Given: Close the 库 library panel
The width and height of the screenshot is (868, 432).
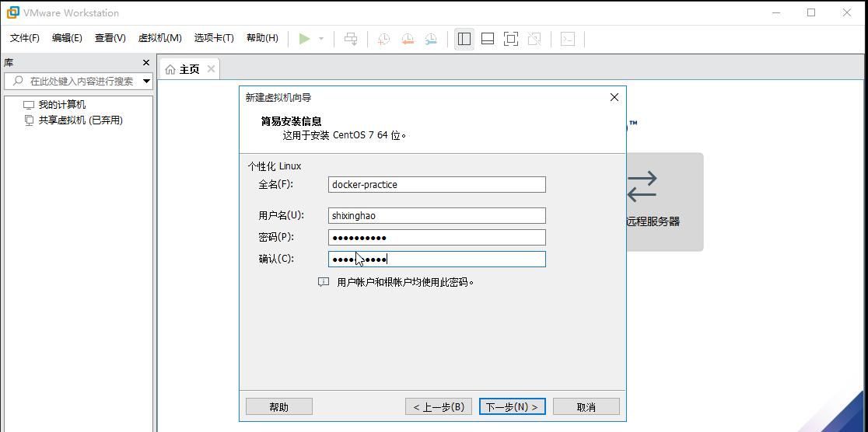Looking at the screenshot, I should (146, 62).
